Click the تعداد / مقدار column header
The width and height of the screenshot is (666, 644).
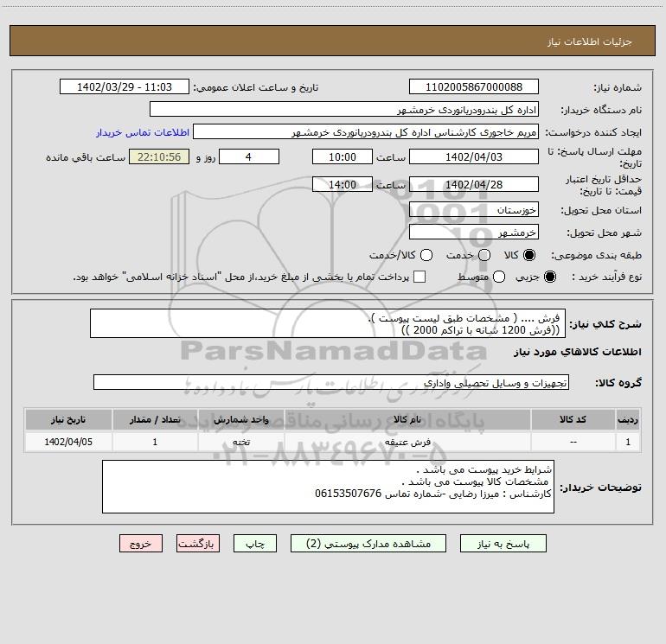(155, 419)
